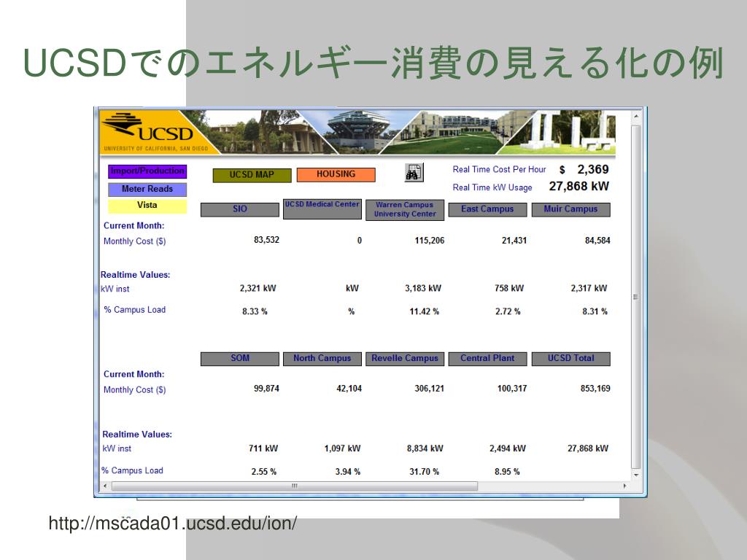This screenshot has height=560, width=747.
Task: Click UCSD Total 27,868 kW reading
Action: (x=588, y=448)
